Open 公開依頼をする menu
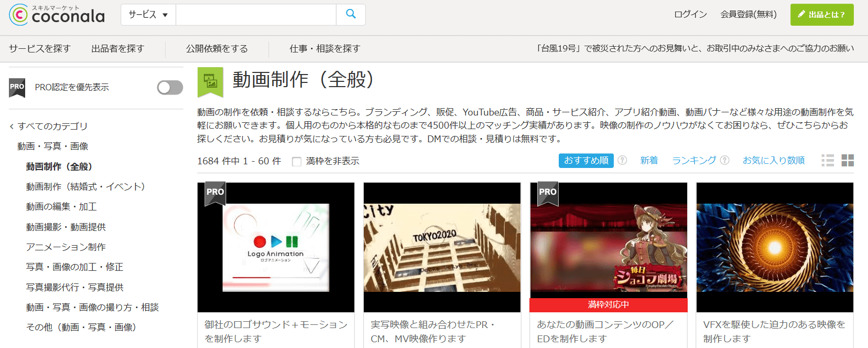 pos(217,49)
